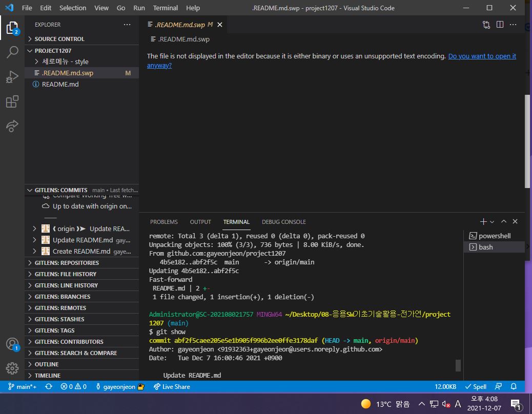The width and height of the screenshot is (532, 414).
Task: Open the Terminal menu
Action: tap(165, 8)
